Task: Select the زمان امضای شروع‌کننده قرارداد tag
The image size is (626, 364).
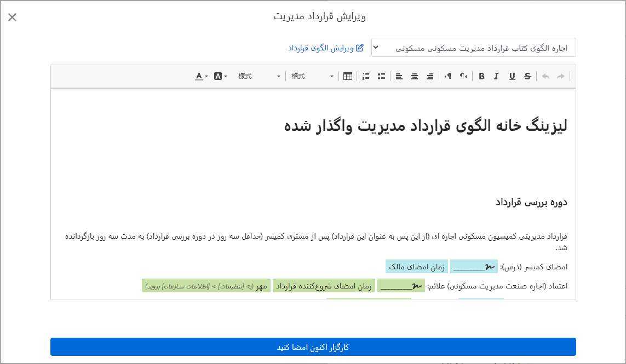Action: tap(324, 285)
